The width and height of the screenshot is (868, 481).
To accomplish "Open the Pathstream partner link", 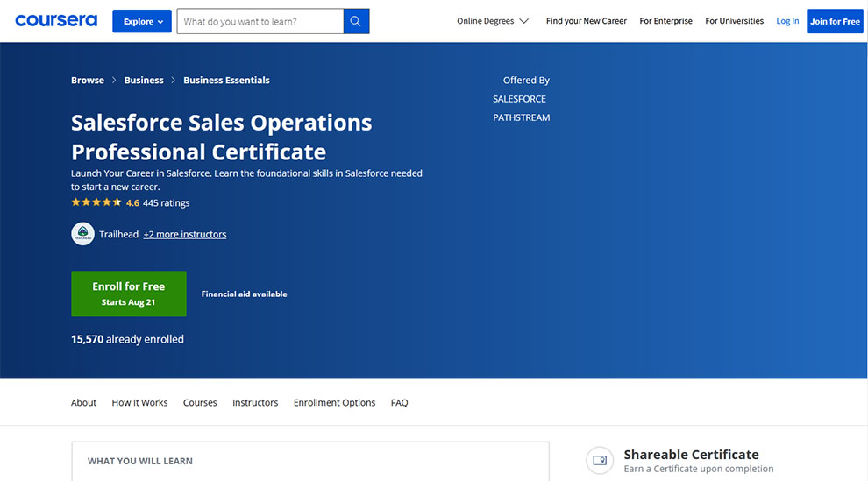I will (522, 117).
